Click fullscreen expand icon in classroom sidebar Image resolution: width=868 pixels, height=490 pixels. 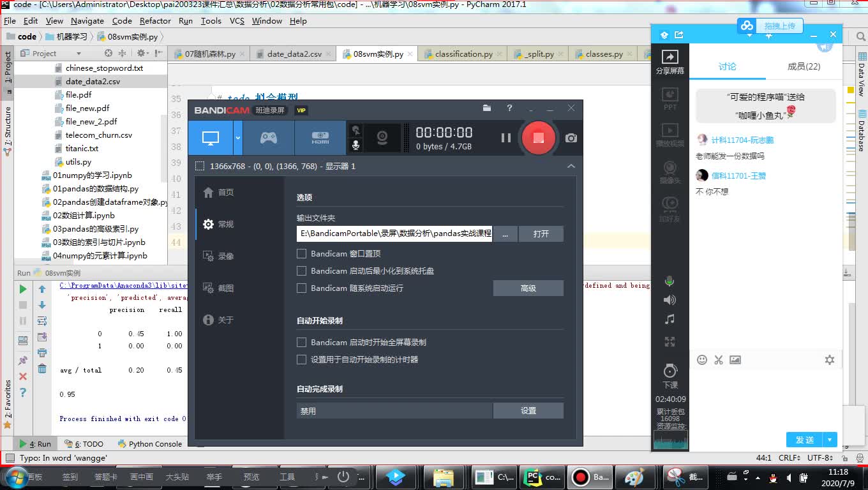pyautogui.click(x=670, y=342)
